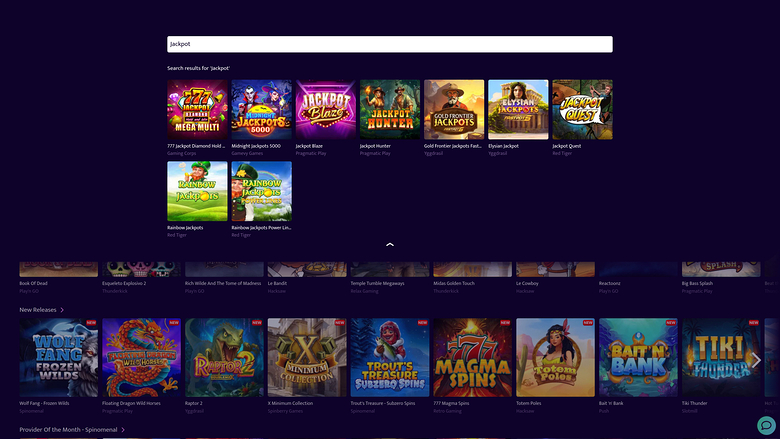Open Bait 'n' Bank game thumbnail
Image resolution: width=780 pixels, height=439 pixels.
(638, 357)
